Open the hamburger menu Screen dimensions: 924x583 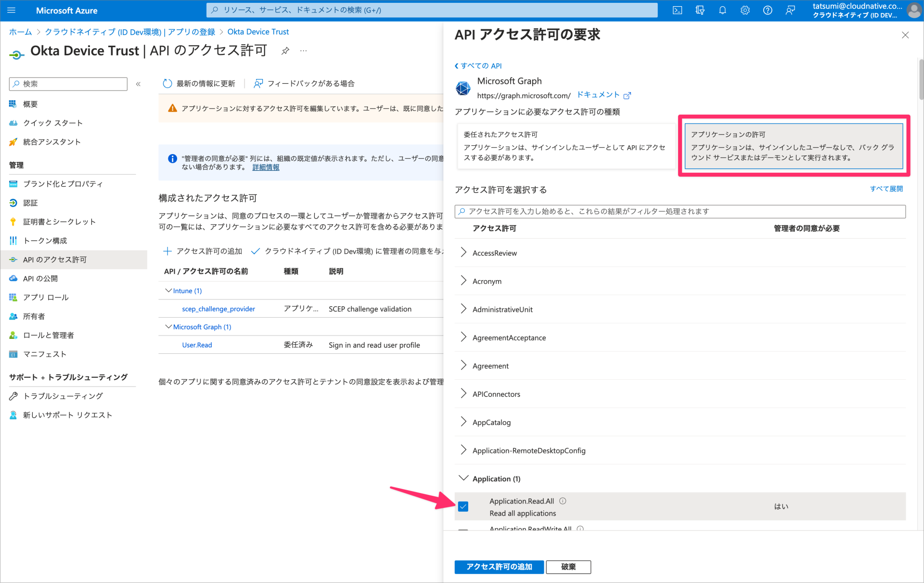[x=11, y=10]
